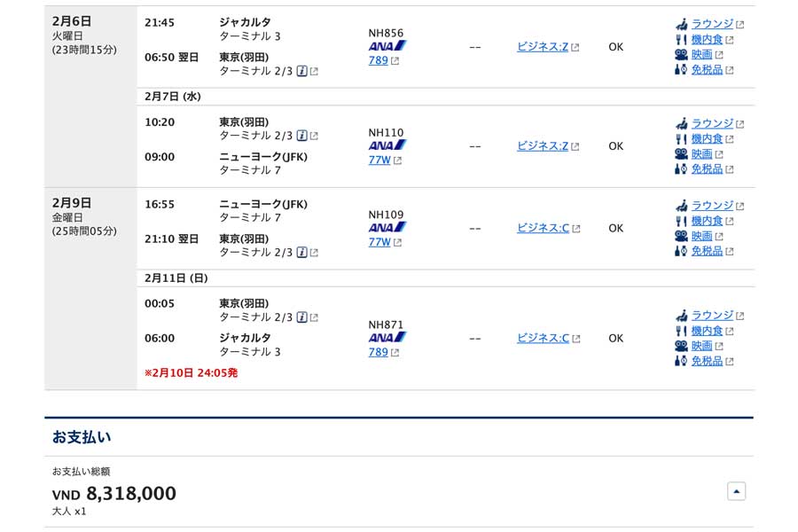Click the 免税品 duty-free link for NH871
The image size is (798, 532).
coord(707,361)
